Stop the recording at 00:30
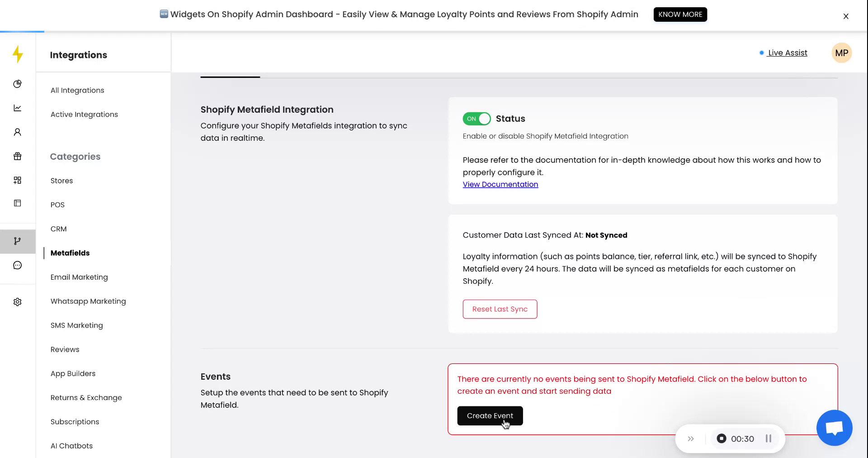 [722, 439]
